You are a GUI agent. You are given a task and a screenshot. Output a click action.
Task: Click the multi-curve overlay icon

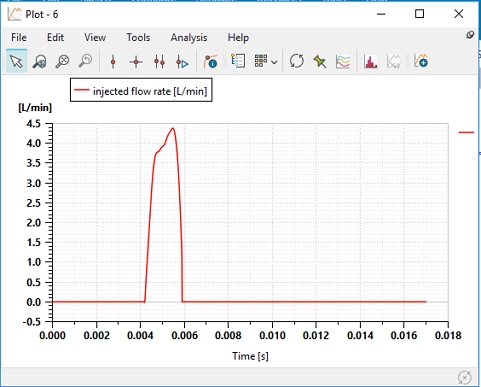pos(343,62)
